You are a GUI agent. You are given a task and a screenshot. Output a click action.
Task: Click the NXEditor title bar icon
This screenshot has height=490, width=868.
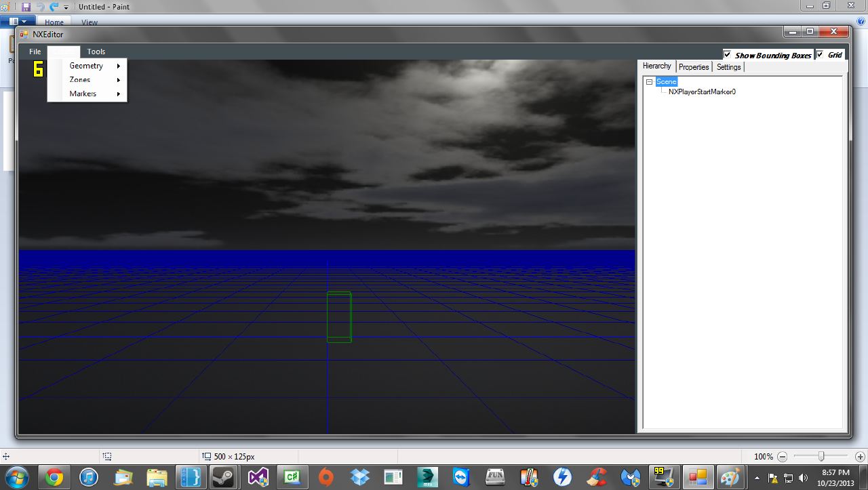[x=24, y=35]
